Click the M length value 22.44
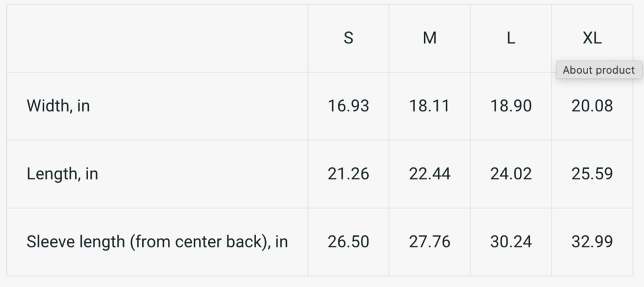The height and width of the screenshot is (287, 644). [x=430, y=174]
